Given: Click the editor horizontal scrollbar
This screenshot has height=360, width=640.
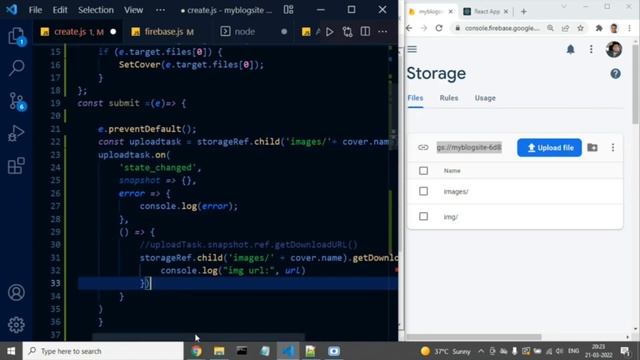Looking at the screenshot, I should 198,337.
